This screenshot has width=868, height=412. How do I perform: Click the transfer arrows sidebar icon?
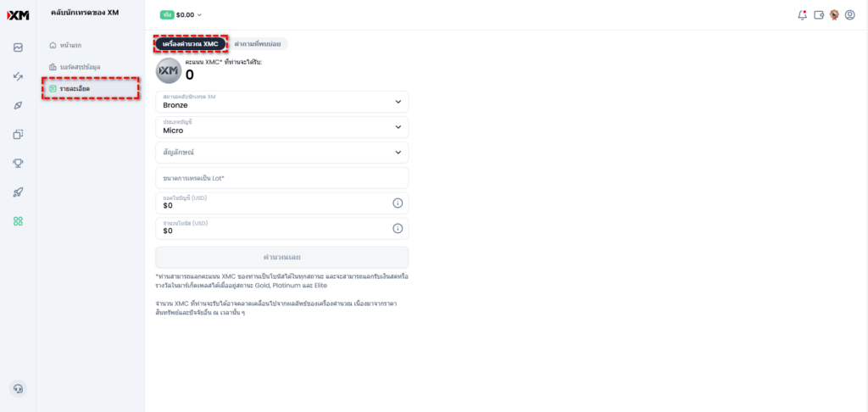pyautogui.click(x=18, y=76)
